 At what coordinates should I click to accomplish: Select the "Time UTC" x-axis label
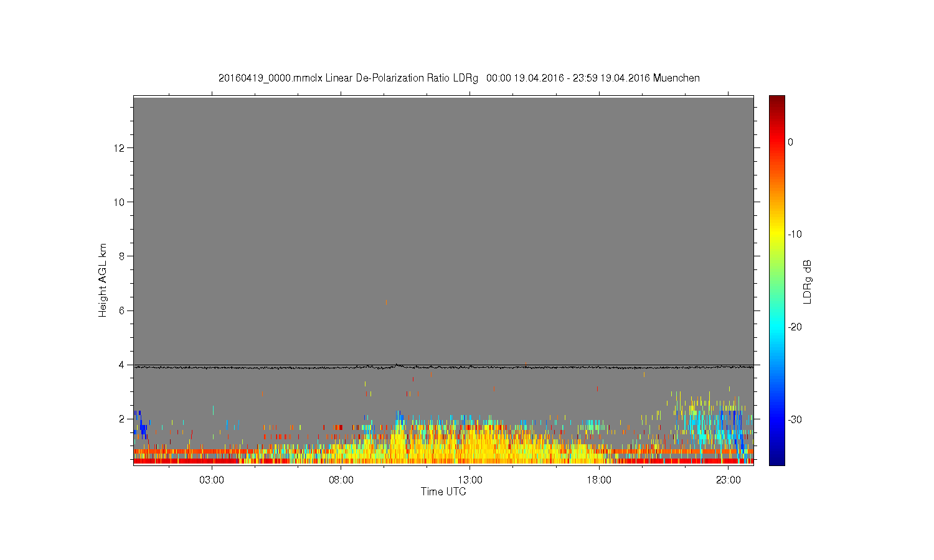point(443,492)
